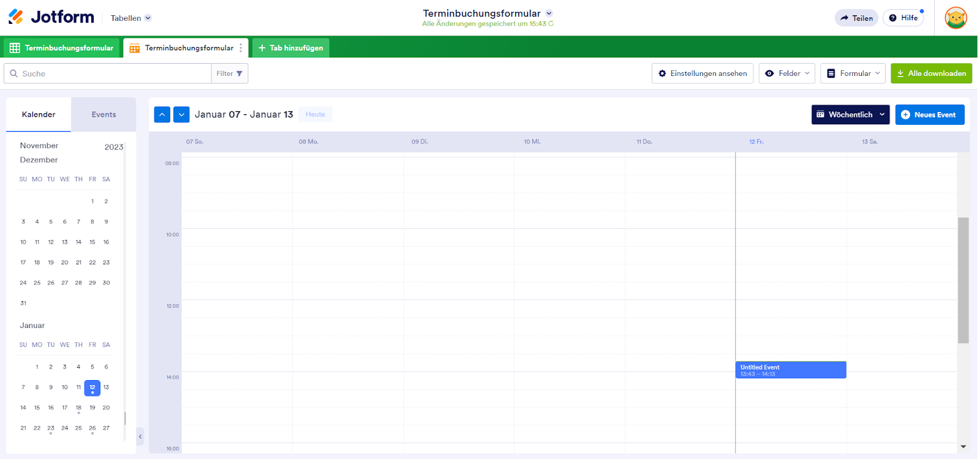Expand the Formular dropdown
Screen dimensions: 980x459
click(853, 73)
